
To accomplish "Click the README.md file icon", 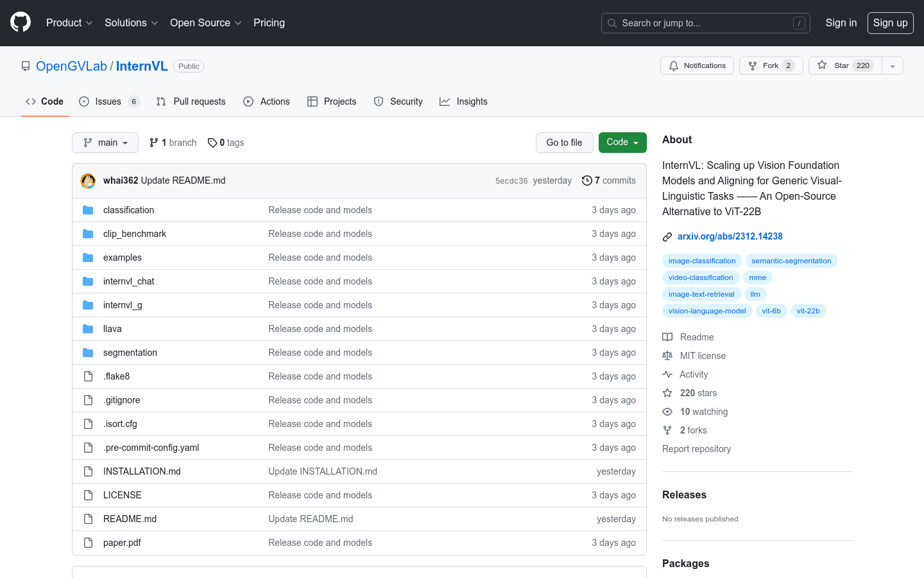I will tap(88, 519).
